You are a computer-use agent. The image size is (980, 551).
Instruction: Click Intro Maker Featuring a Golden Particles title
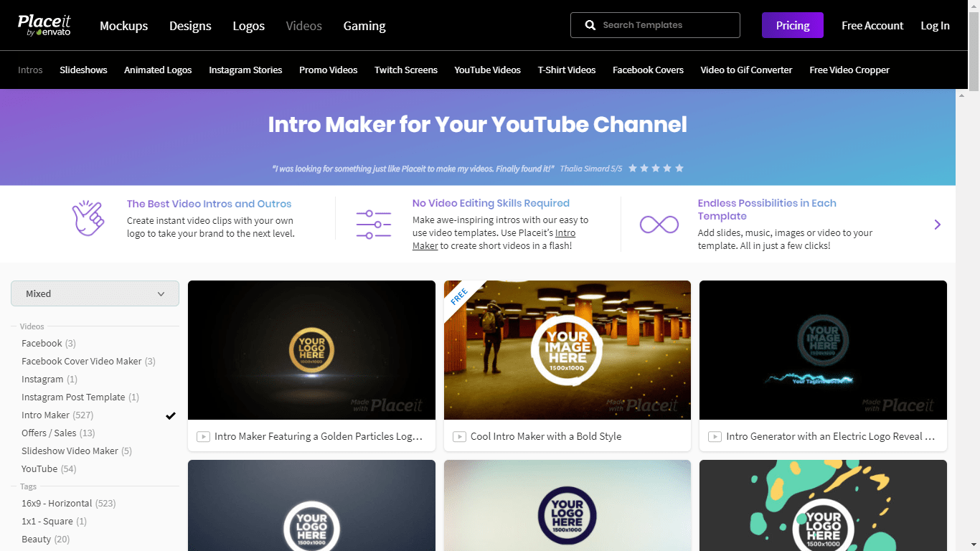click(319, 436)
